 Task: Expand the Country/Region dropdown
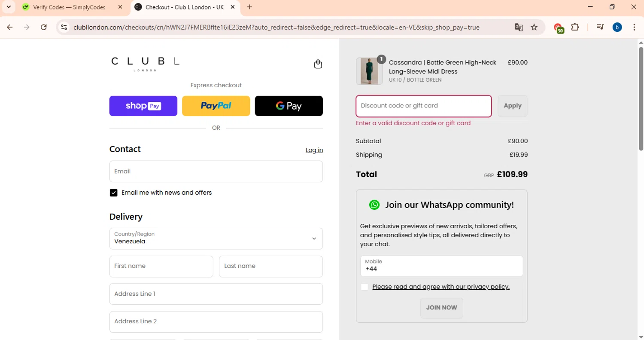216,239
